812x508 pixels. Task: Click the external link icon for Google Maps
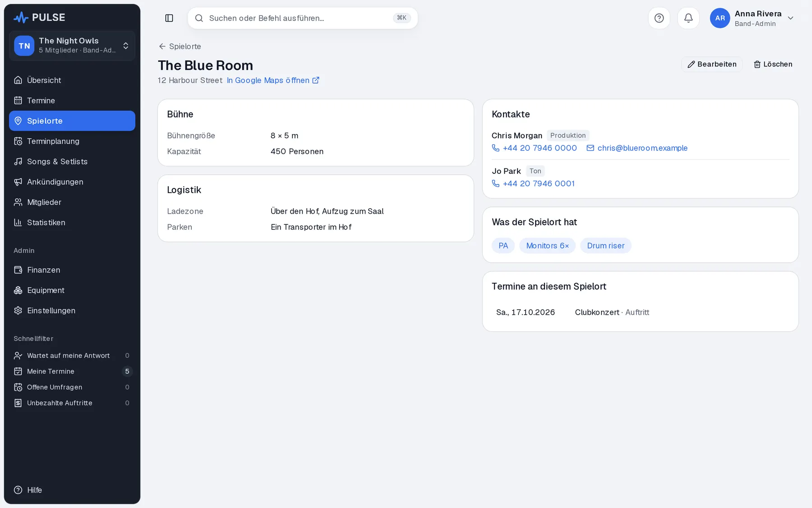tap(316, 80)
